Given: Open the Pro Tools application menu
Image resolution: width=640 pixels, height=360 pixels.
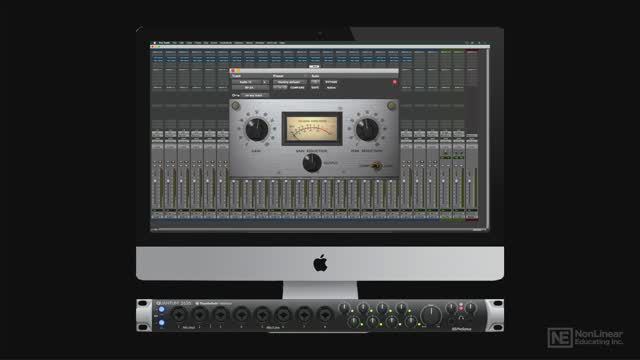Looking at the screenshot, I should [164, 43].
